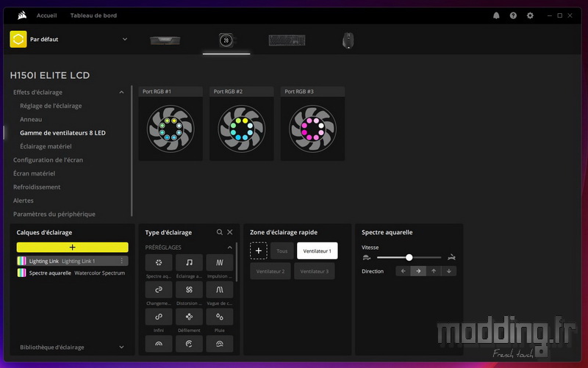Select the keyboard device icon
The image size is (588, 368).
(287, 40)
